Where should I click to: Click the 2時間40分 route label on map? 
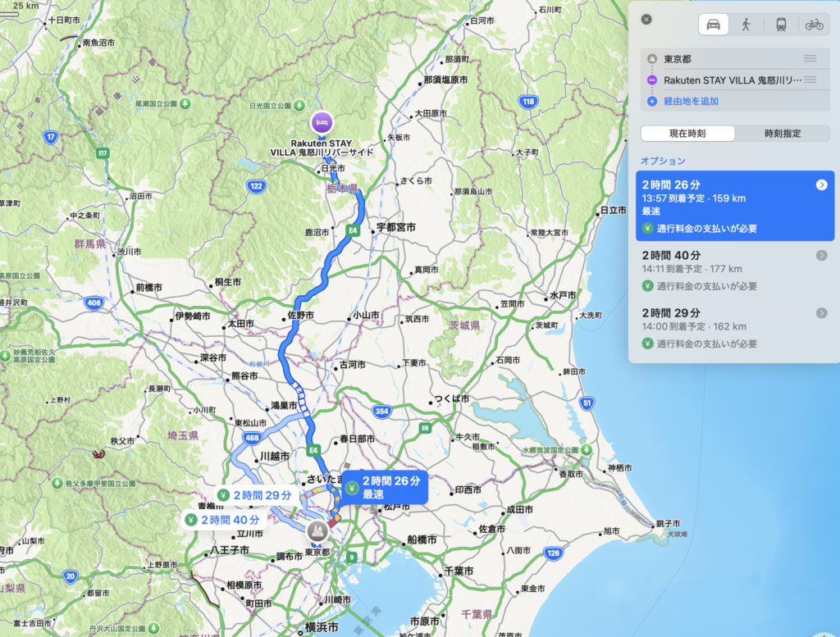click(224, 520)
